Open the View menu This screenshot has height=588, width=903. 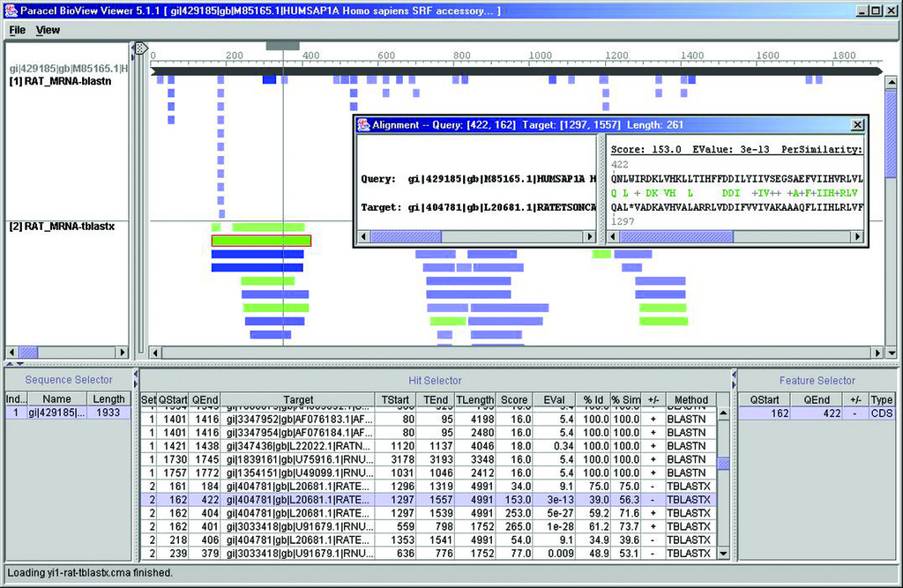[x=48, y=30]
